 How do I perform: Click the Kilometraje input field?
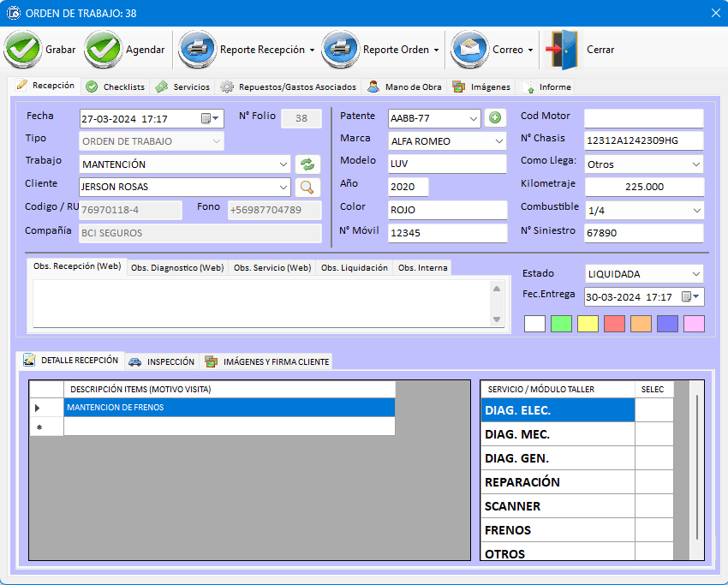(x=644, y=187)
